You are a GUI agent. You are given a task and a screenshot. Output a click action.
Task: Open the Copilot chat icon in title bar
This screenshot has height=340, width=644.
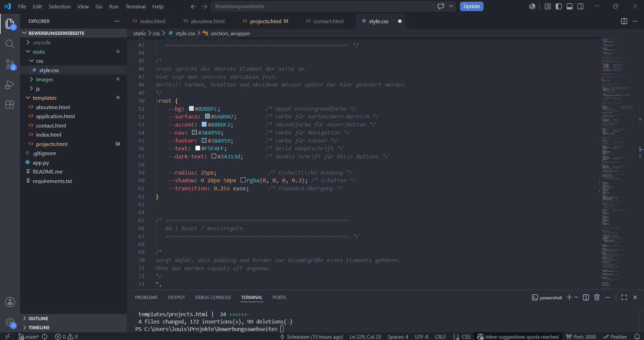pyautogui.click(x=441, y=6)
